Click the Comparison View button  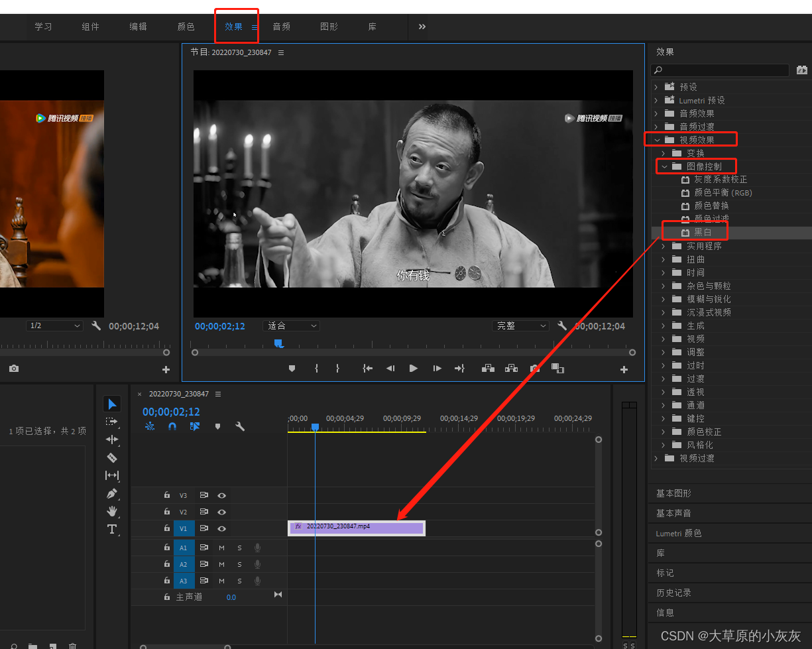click(x=557, y=369)
